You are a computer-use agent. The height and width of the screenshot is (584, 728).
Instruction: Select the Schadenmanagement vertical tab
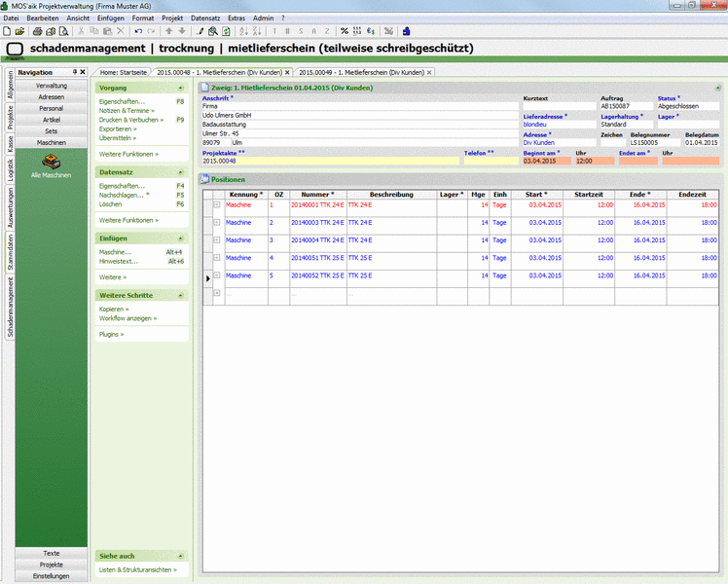pos(10,308)
